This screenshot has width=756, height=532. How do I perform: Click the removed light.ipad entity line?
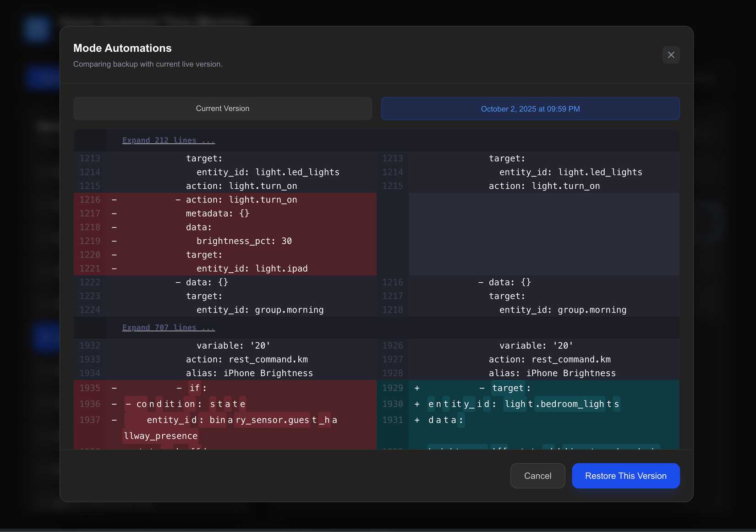[x=252, y=269]
